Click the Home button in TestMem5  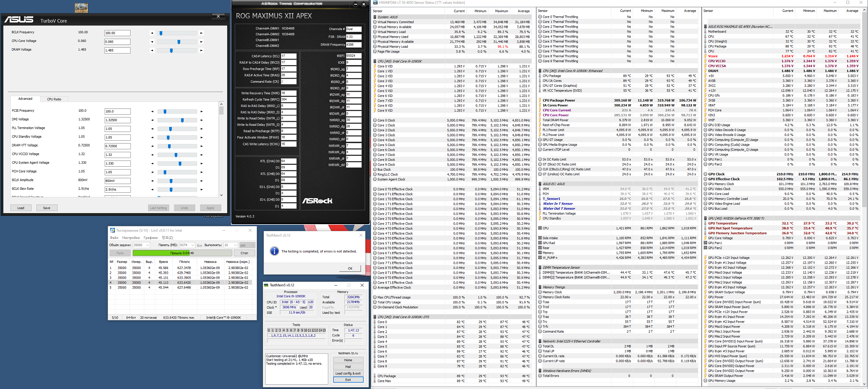348,360
